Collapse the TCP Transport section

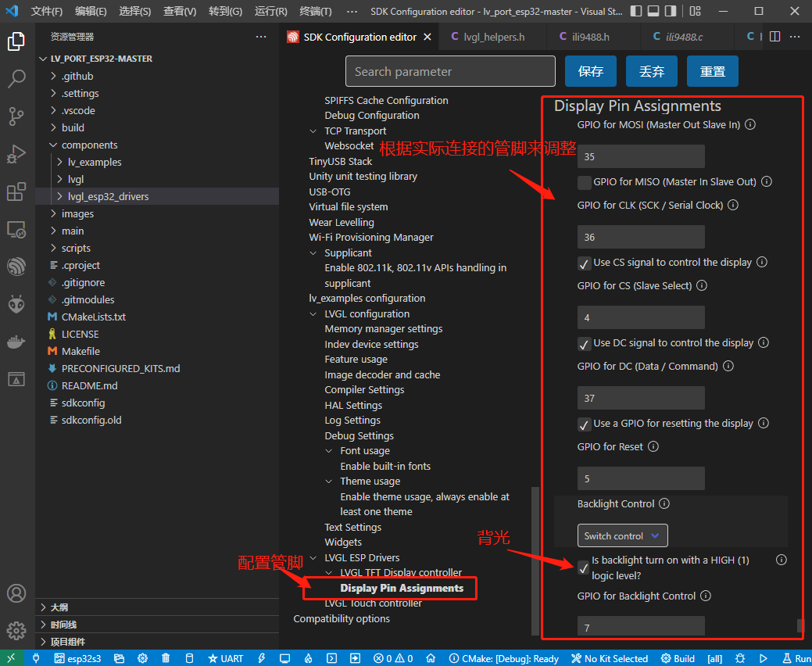click(x=313, y=131)
